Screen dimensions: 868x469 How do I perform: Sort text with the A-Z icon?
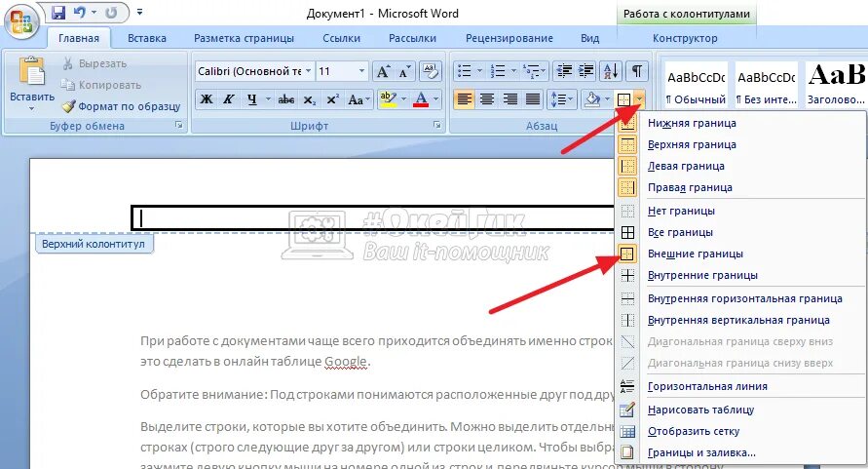coord(611,71)
